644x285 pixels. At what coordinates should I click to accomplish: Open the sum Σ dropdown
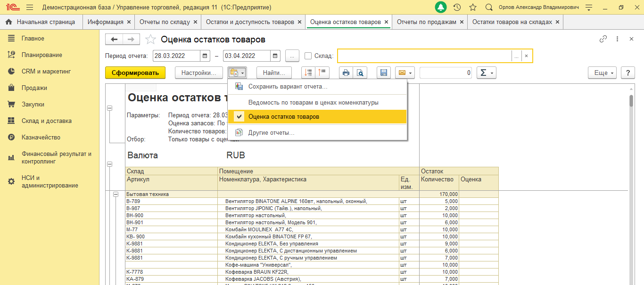(486, 73)
